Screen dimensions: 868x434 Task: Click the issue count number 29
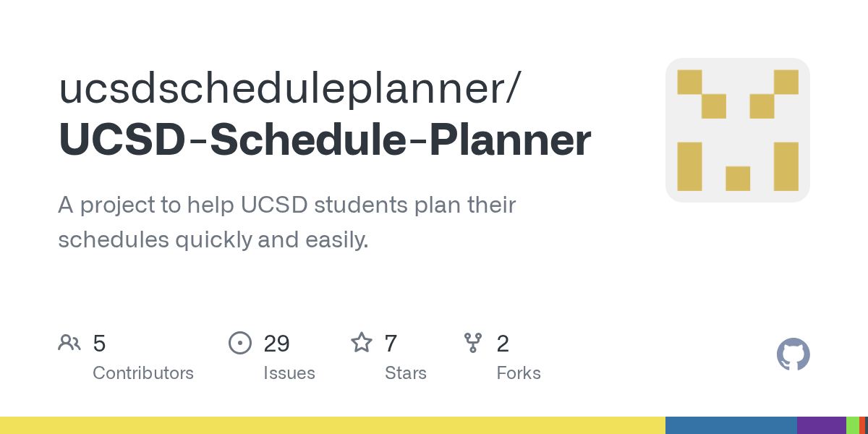tap(276, 344)
